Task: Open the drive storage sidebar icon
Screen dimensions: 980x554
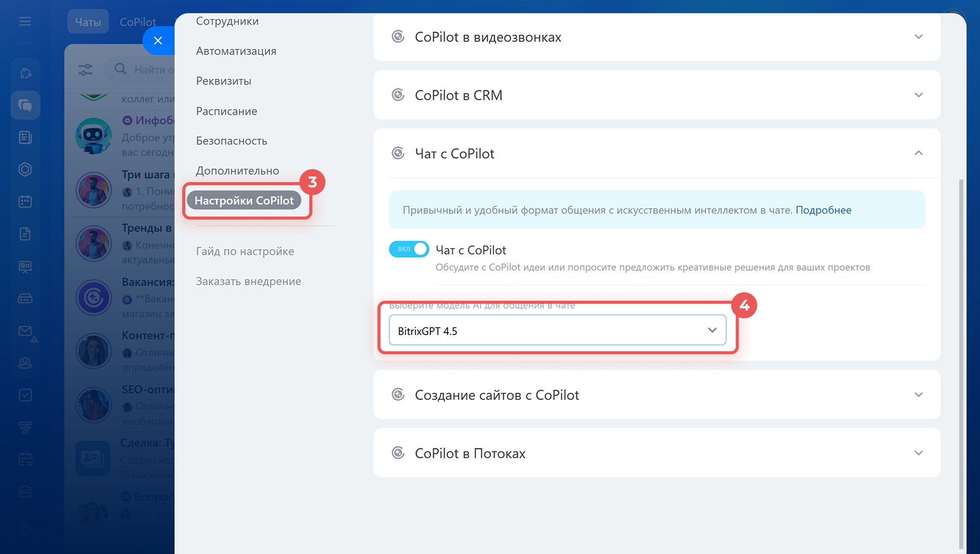Action: [25, 298]
